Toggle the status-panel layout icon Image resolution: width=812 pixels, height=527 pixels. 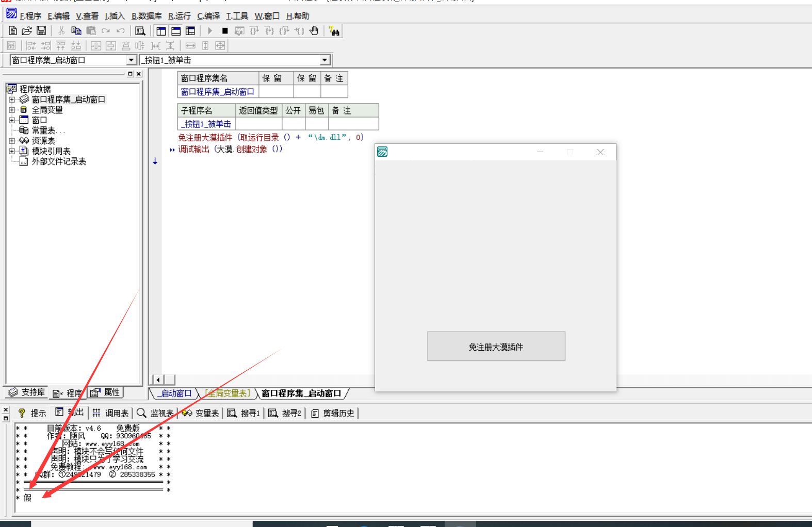click(176, 31)
